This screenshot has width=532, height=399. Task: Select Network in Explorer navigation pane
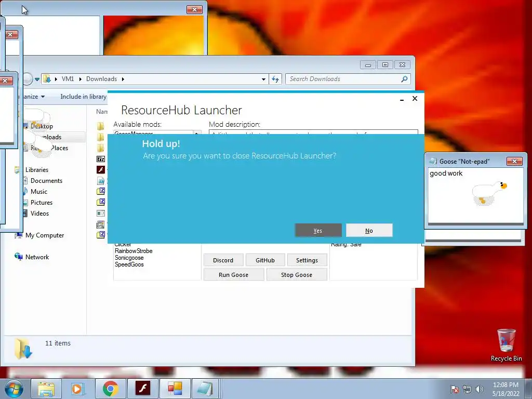[x=37, y=257]
